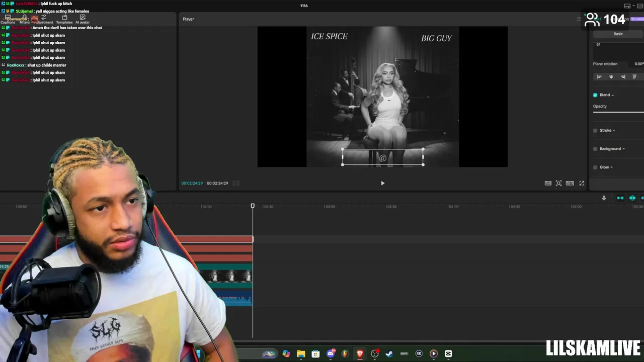
Task: Align text center in the properties panel
Action: [611, 77]
